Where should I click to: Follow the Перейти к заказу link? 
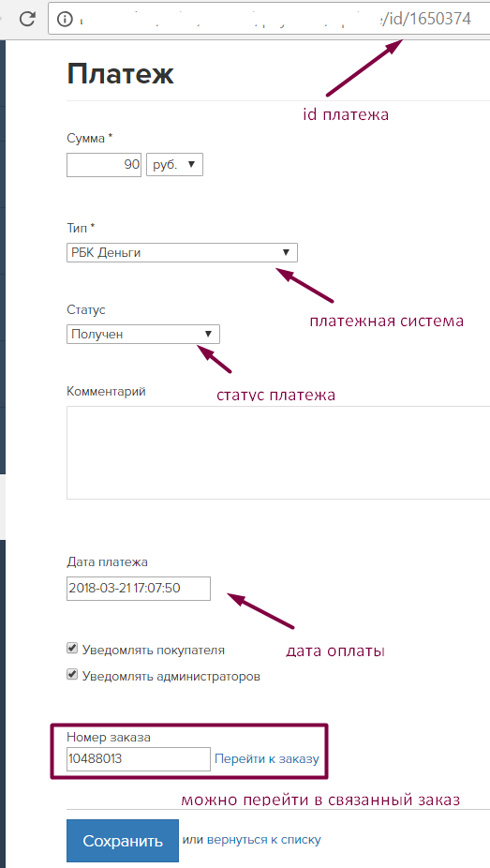tap(267, 759)
